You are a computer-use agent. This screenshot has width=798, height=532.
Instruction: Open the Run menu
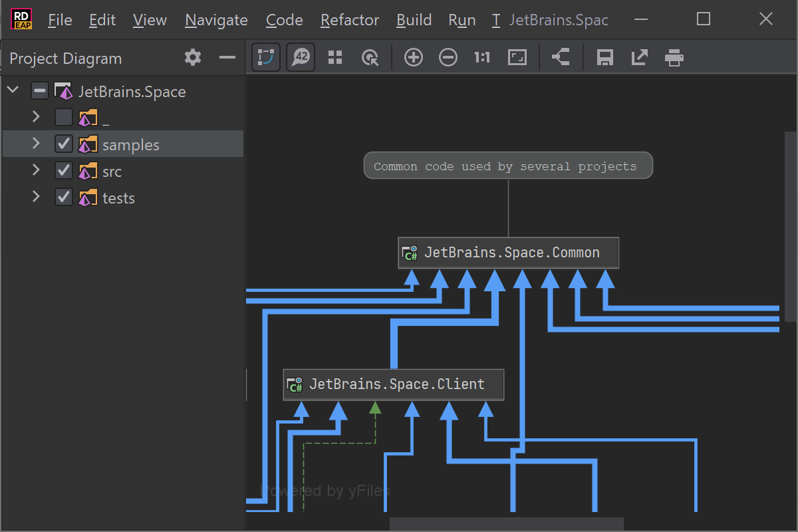[462, 20]
